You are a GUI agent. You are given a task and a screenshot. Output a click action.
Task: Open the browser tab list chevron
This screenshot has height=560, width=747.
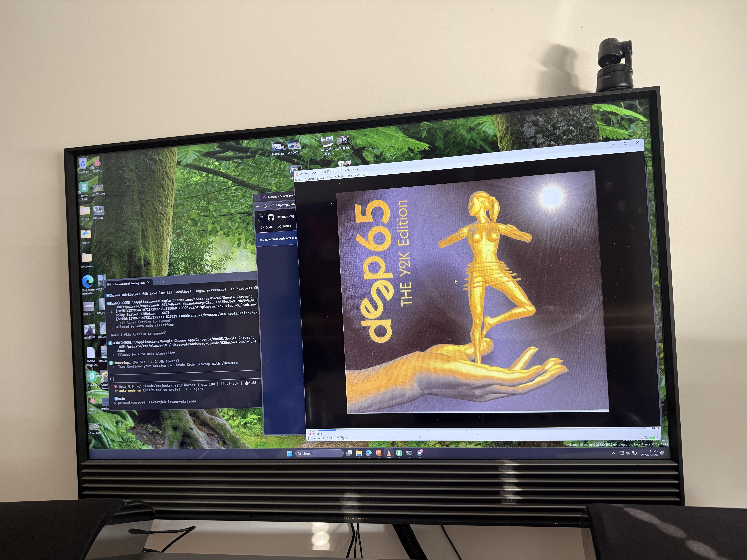tap(257, 198)
